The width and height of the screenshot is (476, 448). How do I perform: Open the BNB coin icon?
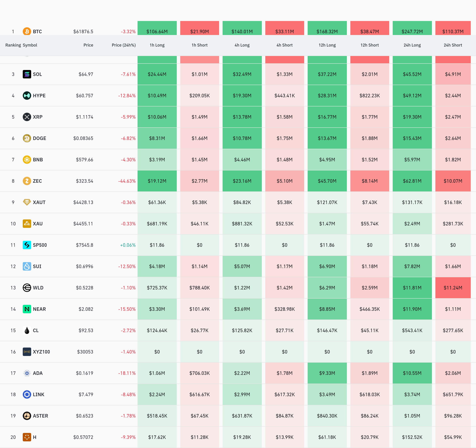pyautogui.click(x=27, y=159)
